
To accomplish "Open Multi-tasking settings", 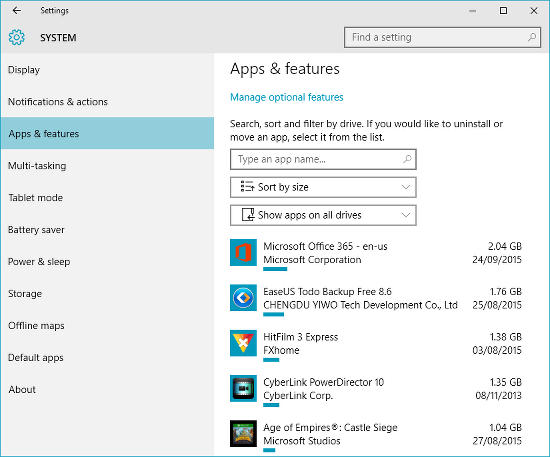I will (x=107, y=166).
